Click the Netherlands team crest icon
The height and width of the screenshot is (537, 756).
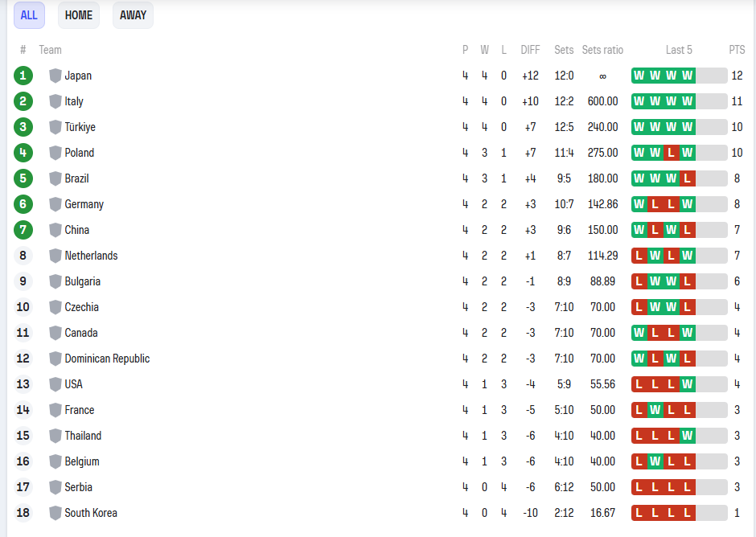(x=55, y=256)
